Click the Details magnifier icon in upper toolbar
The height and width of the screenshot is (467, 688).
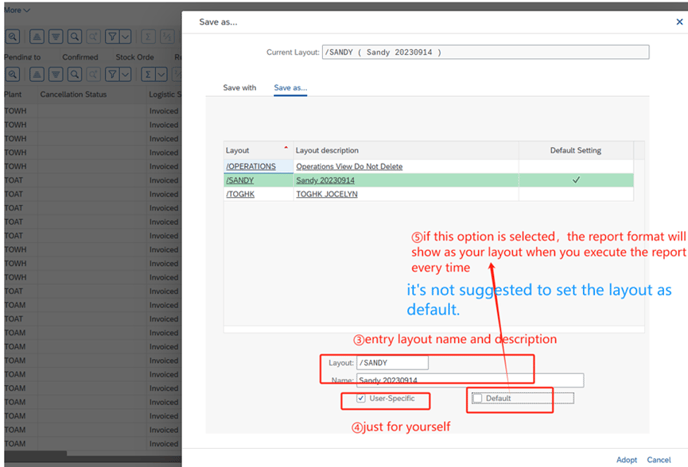13,35
